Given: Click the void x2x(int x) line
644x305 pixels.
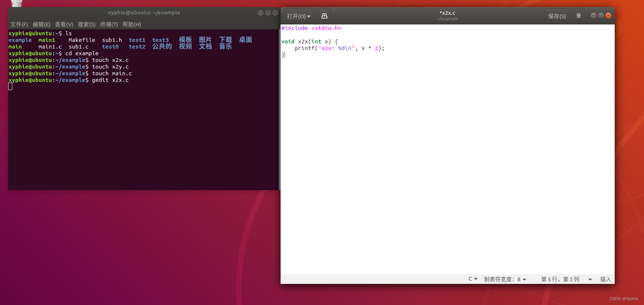Looking at the screenshot, I should point(310,42).
